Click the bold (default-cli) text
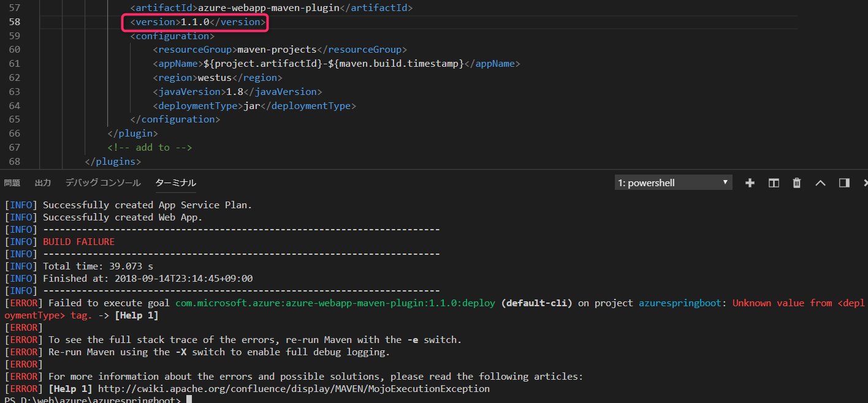The image size is (868, 403). 536,303
